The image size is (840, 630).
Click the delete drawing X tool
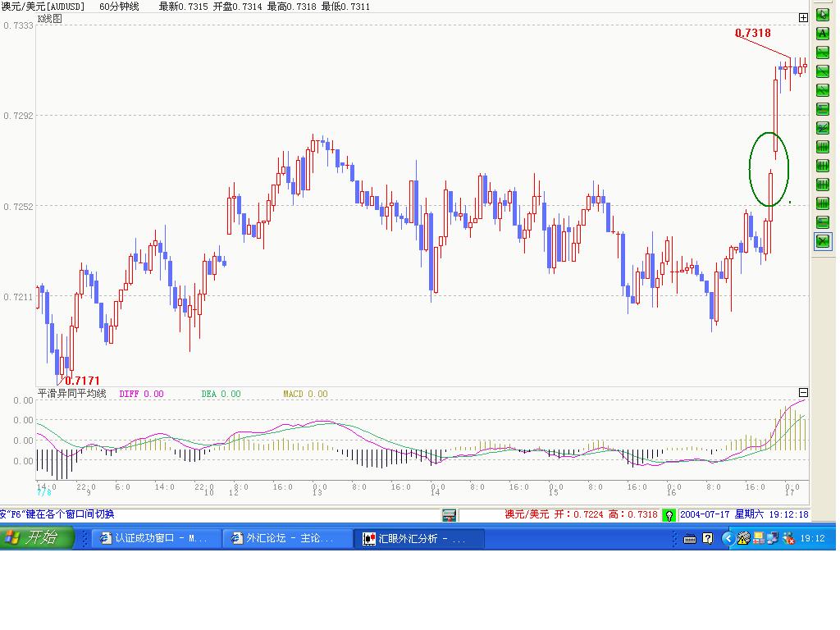(822, 241)
